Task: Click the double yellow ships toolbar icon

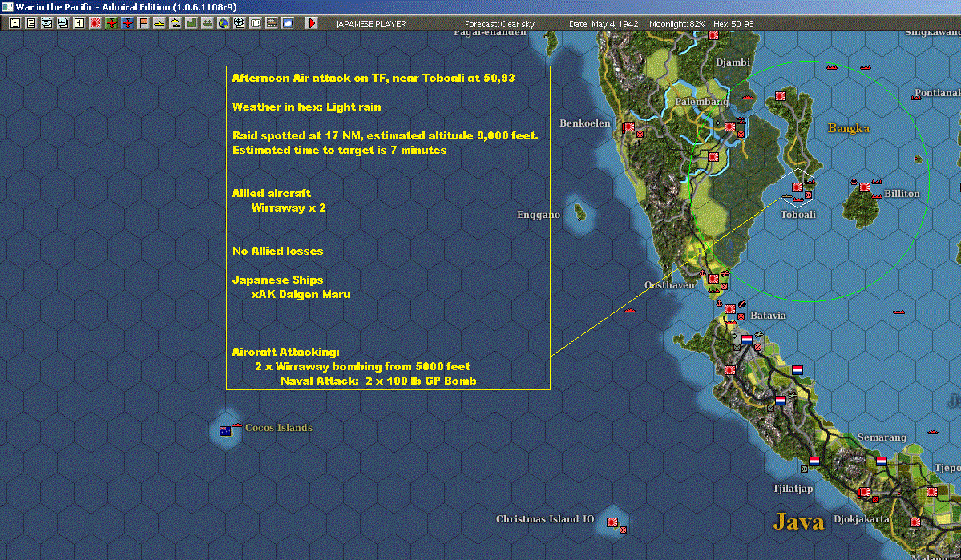Action: pyautogui.click(x=176, y=23)
